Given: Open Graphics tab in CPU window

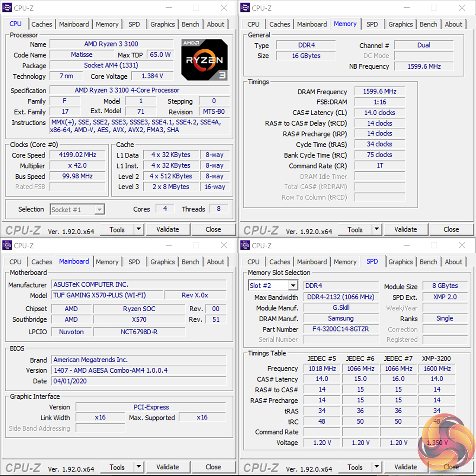Looking at the screenshot, I should (x=163, y=24).
